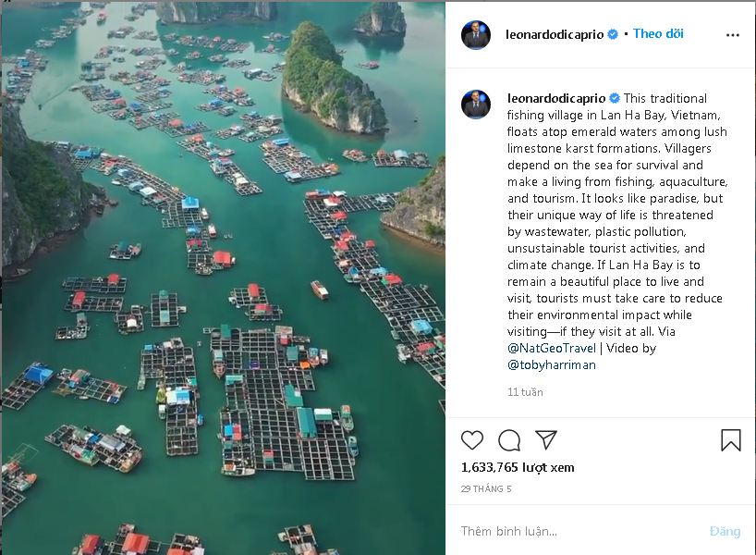Open @tobyharriman mention link
Image resolution: width=756 pixels, height=555 pixels.
click(552, 364)
